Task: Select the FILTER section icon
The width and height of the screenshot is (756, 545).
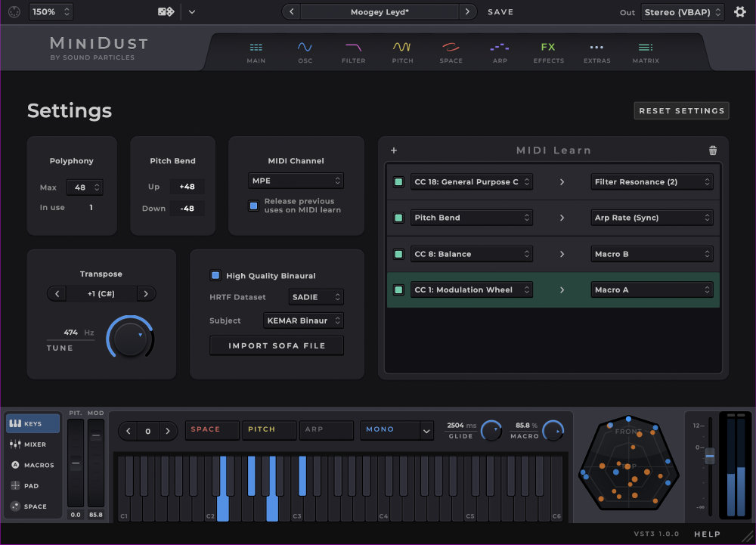Action: coord(353,51)
